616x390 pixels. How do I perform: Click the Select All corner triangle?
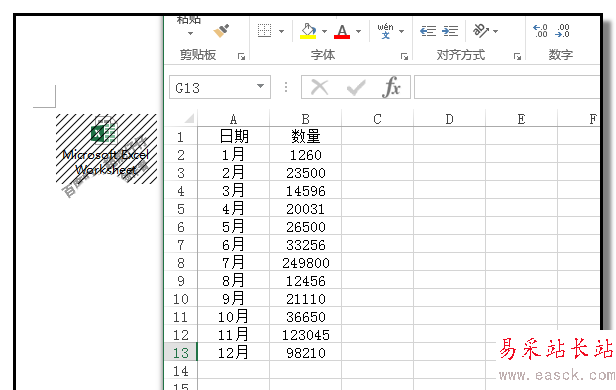click(189, 118)
